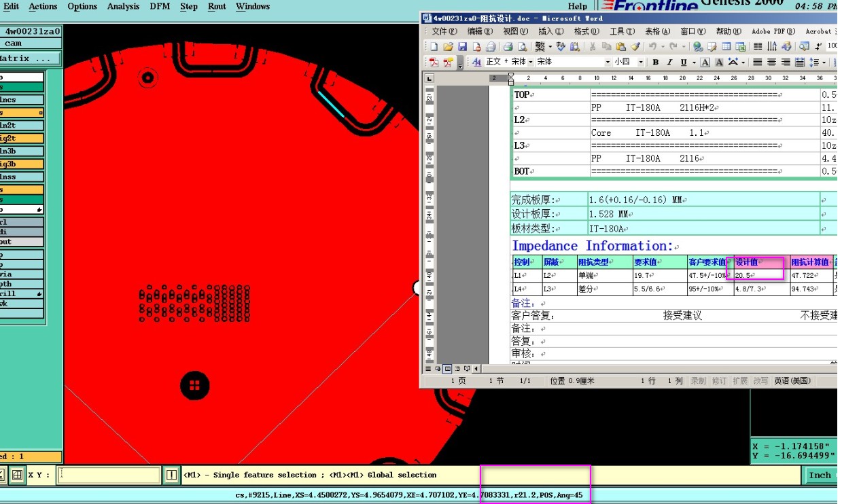
Task: Select the via layer row
Action: (22, 274)
